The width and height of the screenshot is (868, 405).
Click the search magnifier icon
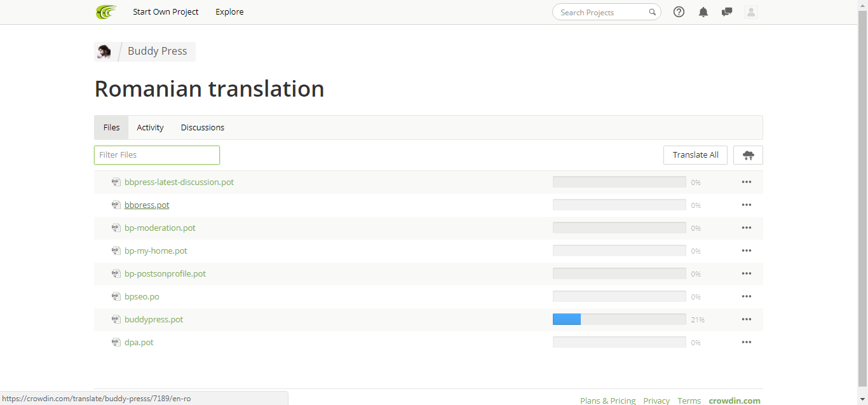(652, 12)
